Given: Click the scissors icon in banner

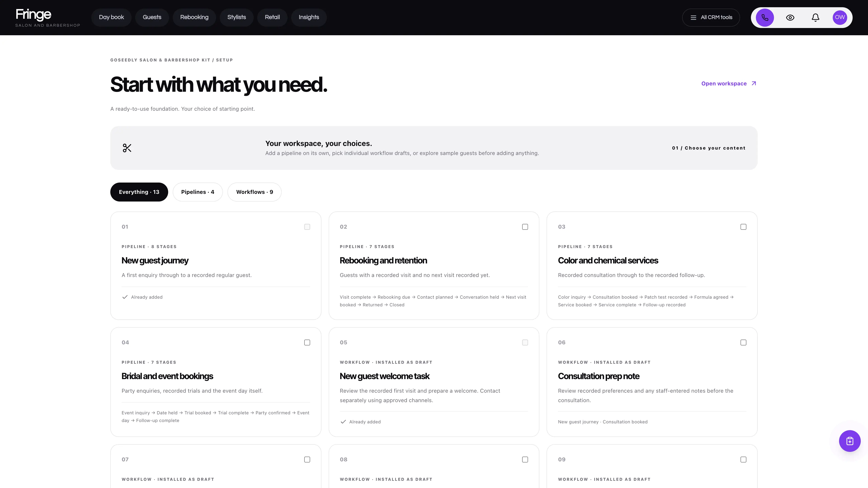Looking at the screenshot, I should tap(127, 148).
